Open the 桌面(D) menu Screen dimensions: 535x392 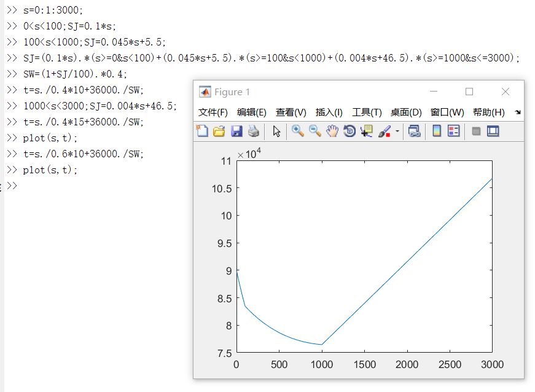tap(406, 112)
